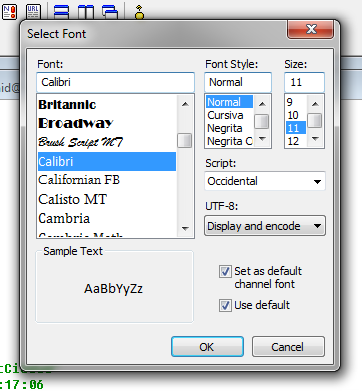Click font list scrollbar up arrow
Image resolution: width=362 pixels, height=391 pixels.
(185, 104)
